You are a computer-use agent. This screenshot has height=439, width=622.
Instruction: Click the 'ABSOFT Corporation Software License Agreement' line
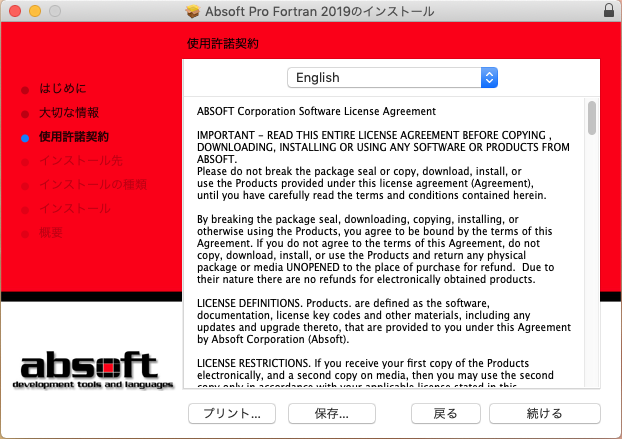pos(316,111)
